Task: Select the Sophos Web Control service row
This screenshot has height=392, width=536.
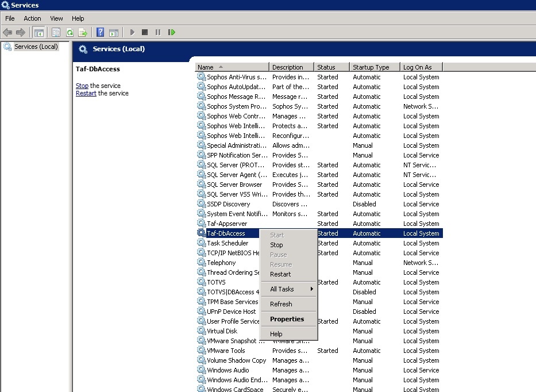Action: 319,116
